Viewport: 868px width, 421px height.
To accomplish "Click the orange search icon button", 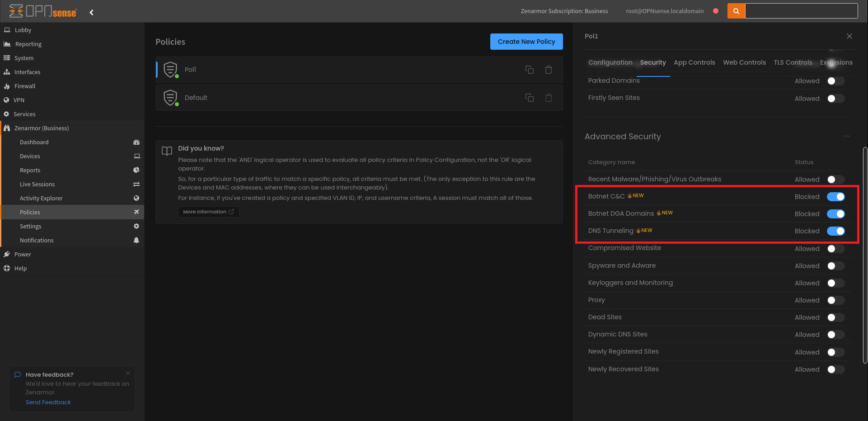I will click(736, 11).
